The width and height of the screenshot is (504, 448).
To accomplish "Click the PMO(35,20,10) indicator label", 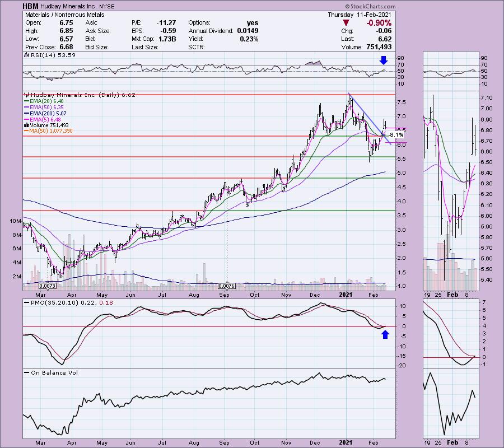I will click(68, 302).
